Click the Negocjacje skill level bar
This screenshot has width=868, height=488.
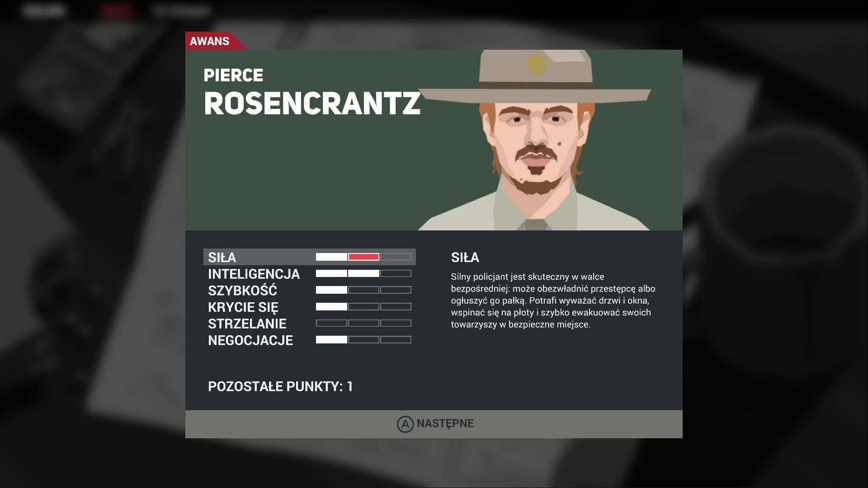tap(363, 340)
